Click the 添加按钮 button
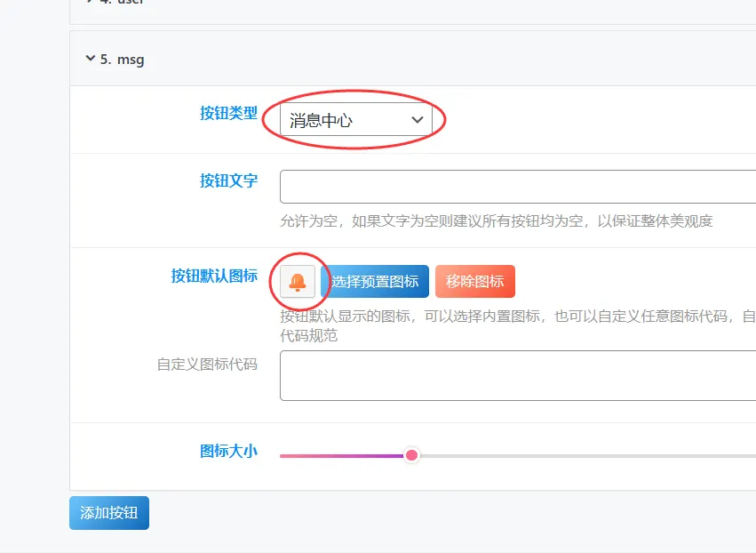The width and height of the screenshot is (756, 553). coord(109,512)
